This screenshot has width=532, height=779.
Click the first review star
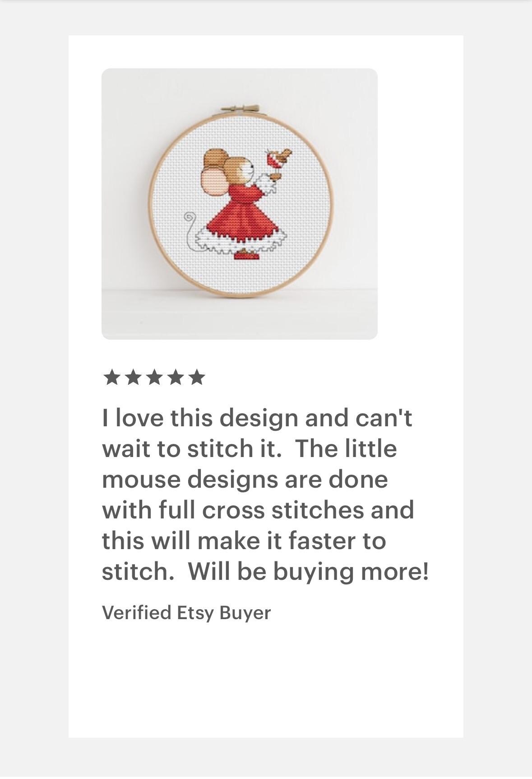click(x=111, y=377)
